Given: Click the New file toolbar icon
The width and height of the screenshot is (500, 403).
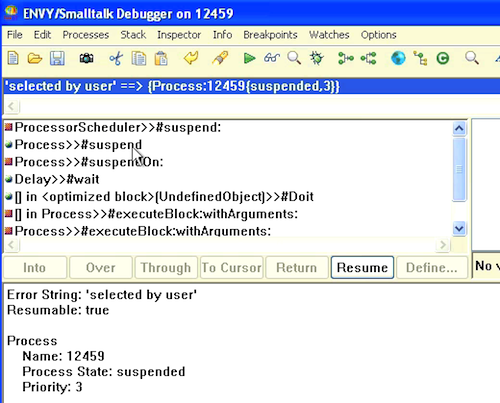Looking at the screenshot, I should [x=13, y=58].
